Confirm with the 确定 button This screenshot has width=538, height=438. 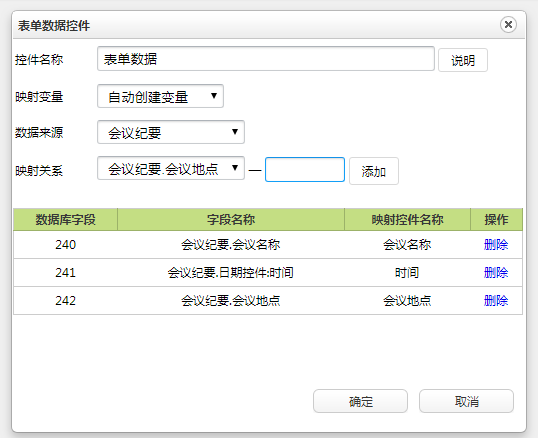point(360,401)
